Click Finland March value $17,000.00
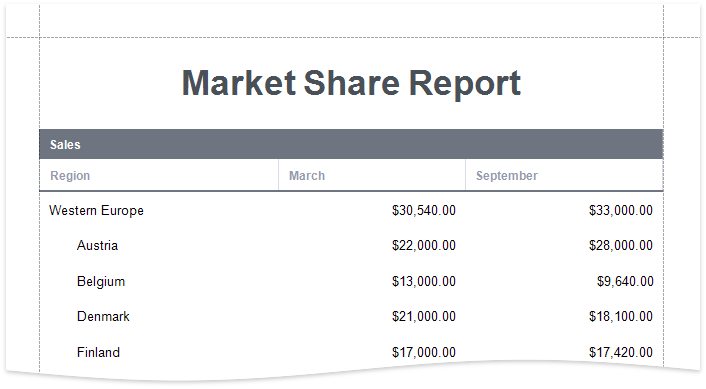This screenshot has width=706, height=389. pyautogui.click(x=424, y=352)
